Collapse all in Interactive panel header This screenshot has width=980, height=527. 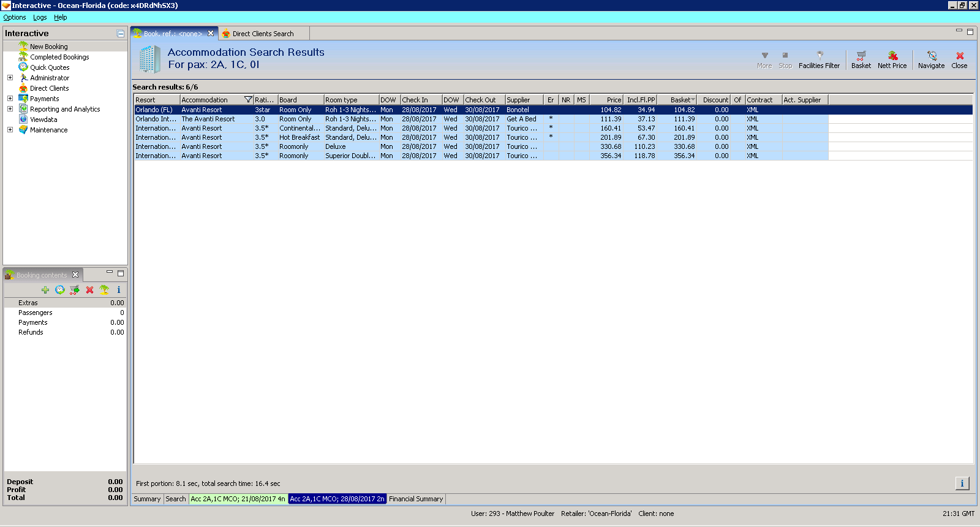point(121,34)
